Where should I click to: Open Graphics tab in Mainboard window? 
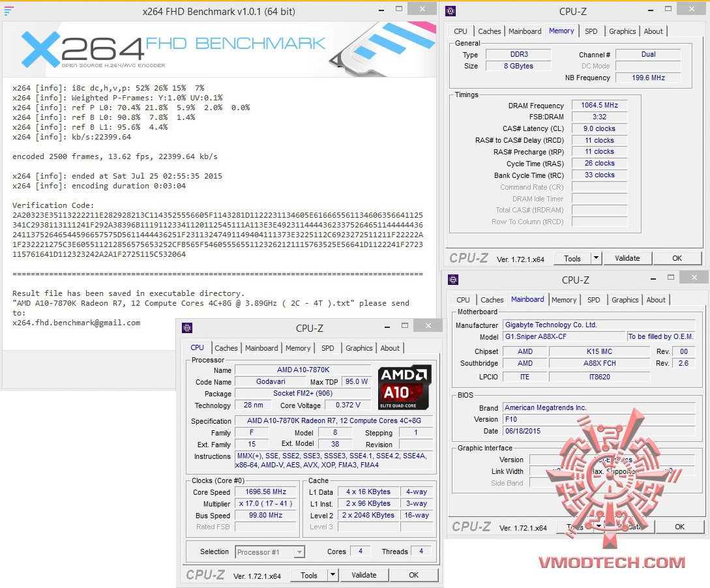click(625, 300)
